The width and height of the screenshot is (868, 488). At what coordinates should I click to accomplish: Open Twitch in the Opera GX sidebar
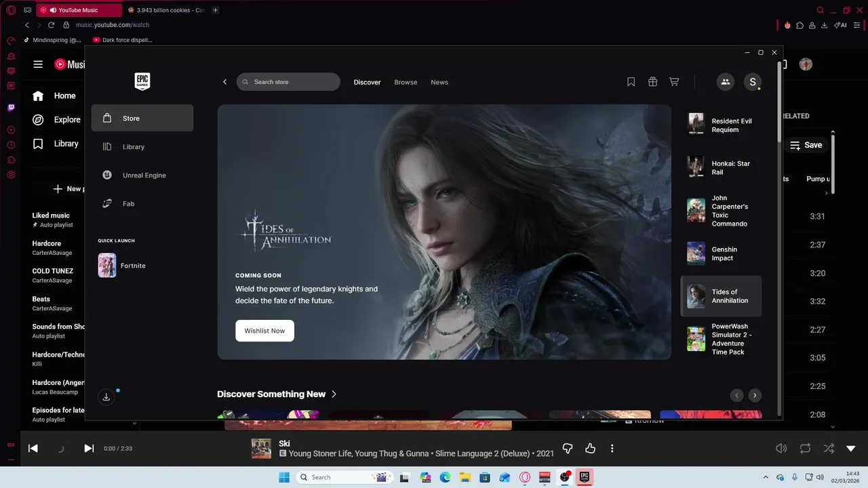point(11,107)
